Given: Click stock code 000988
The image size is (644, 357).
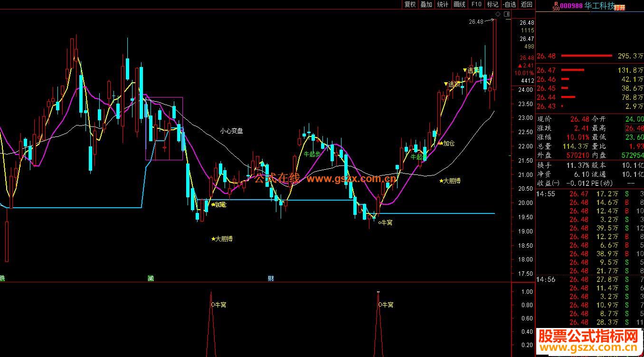Looking at the screenshot, I should click(x=571, y=6).
